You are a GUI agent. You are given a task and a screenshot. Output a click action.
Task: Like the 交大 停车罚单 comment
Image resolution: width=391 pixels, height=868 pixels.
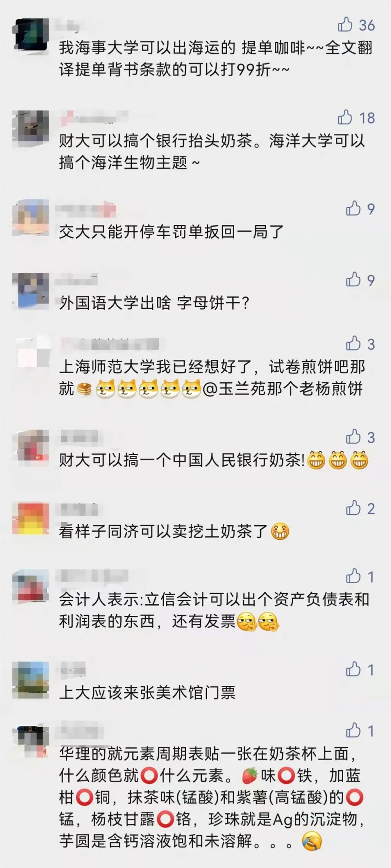(x=353, y=208)
